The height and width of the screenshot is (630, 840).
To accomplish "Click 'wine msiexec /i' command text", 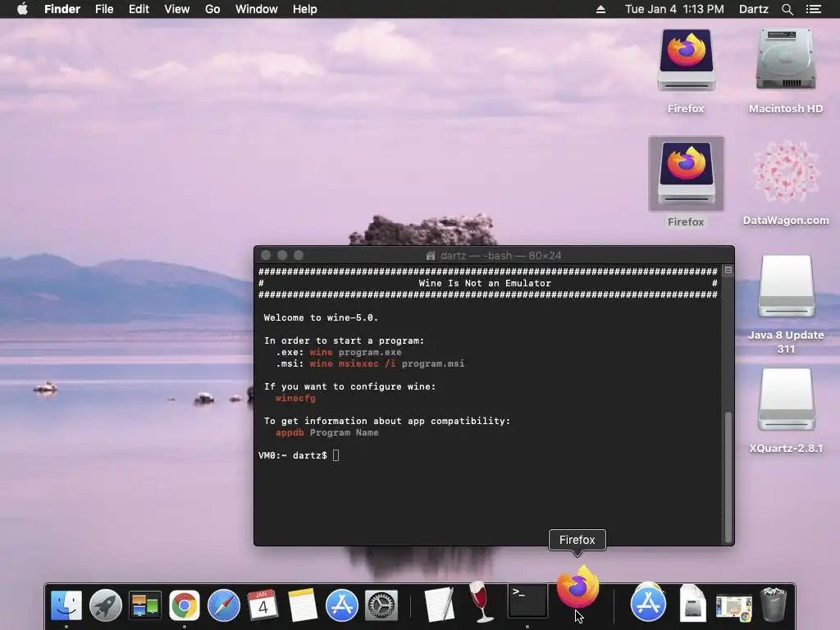I will (353, 363).
